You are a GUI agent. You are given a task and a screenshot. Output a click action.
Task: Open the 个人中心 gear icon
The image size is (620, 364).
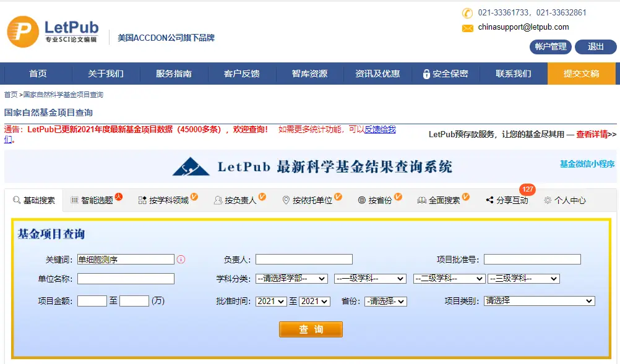point(547,200)
